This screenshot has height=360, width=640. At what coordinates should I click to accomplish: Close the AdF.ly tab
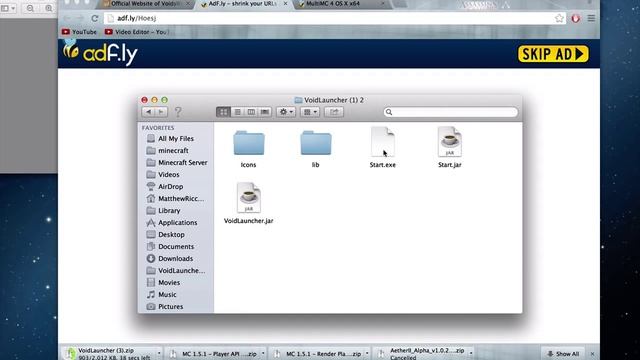point(285,4)
